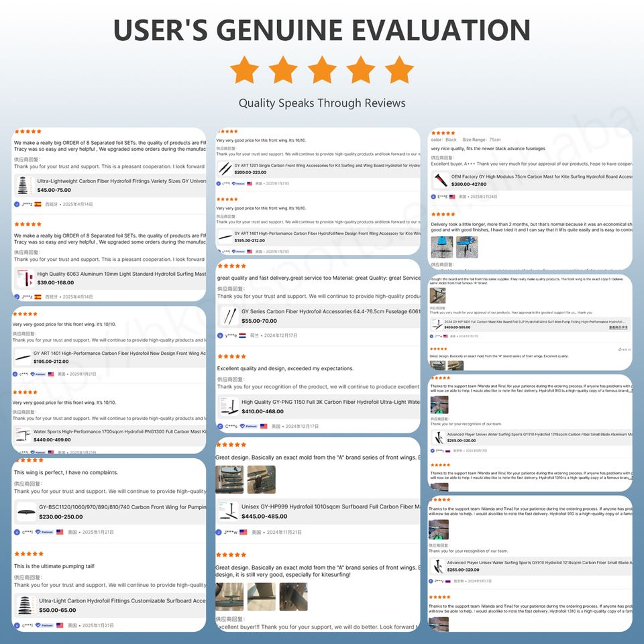Click the $45.00-75.00 product thumbnail

point(24,185)
